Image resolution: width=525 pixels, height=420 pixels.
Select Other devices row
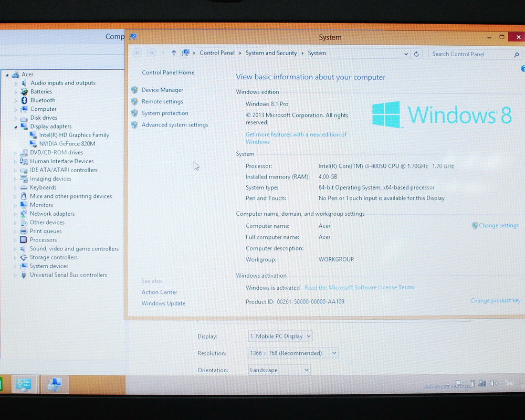pyautogui.click(x=47, y=223)
